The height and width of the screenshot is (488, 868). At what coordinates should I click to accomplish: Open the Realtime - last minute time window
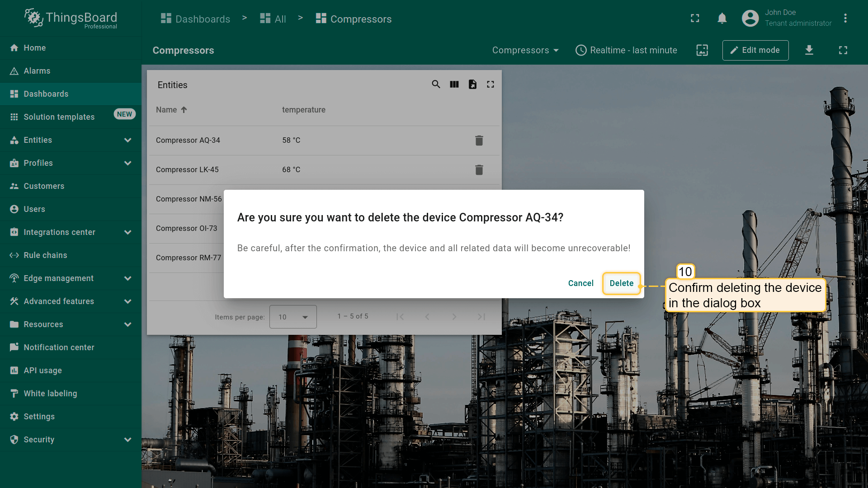click(627, 50)
